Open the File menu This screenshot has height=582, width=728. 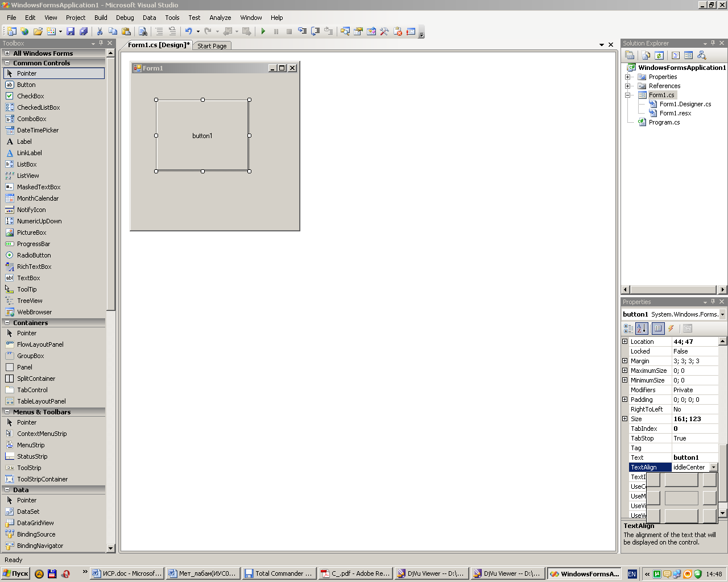pyautogui.click(x=11, y=18)
